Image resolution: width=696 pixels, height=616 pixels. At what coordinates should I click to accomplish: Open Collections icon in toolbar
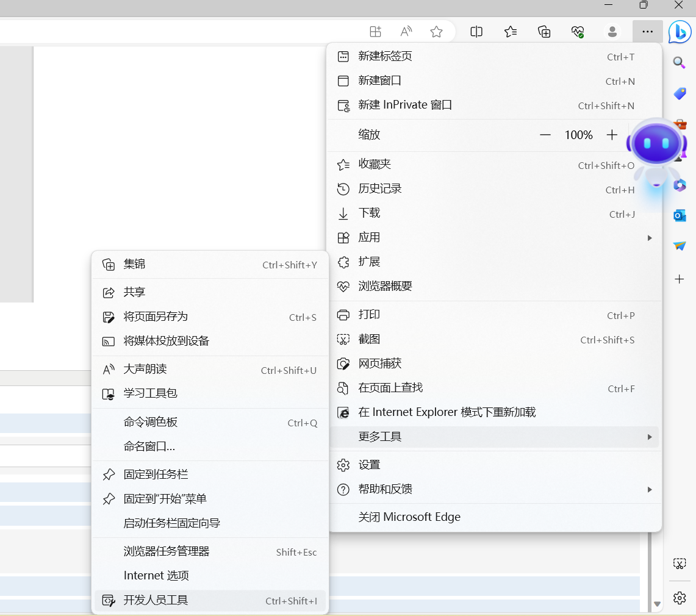tap(544, 32)
